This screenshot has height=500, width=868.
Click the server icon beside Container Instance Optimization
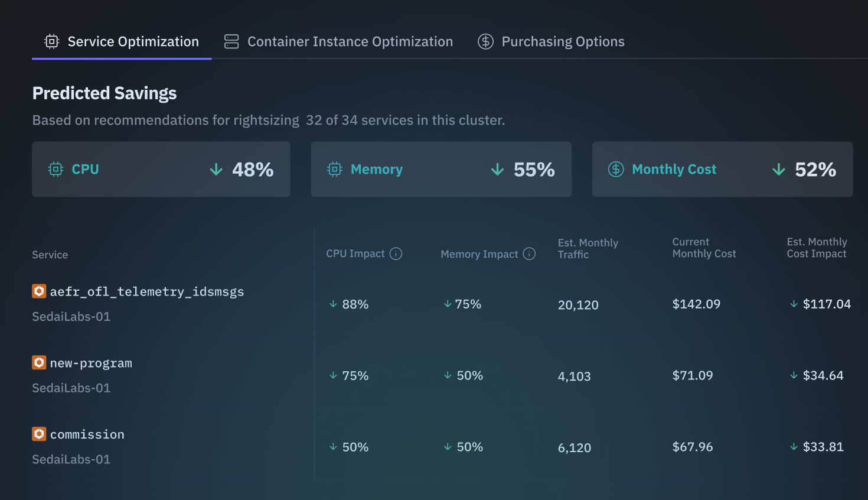tap(231, 41)
